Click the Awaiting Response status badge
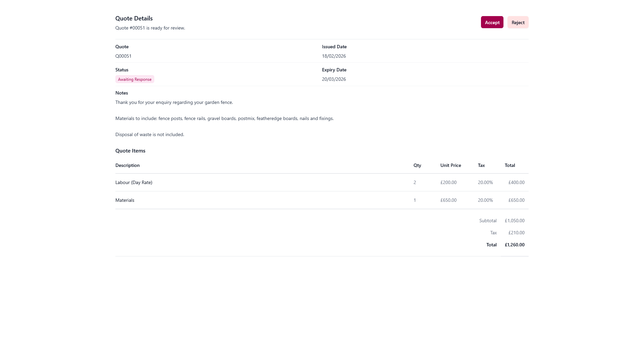The height and width of the screenshot is (362, 644). pyautogui.click(x=135, y=79)
